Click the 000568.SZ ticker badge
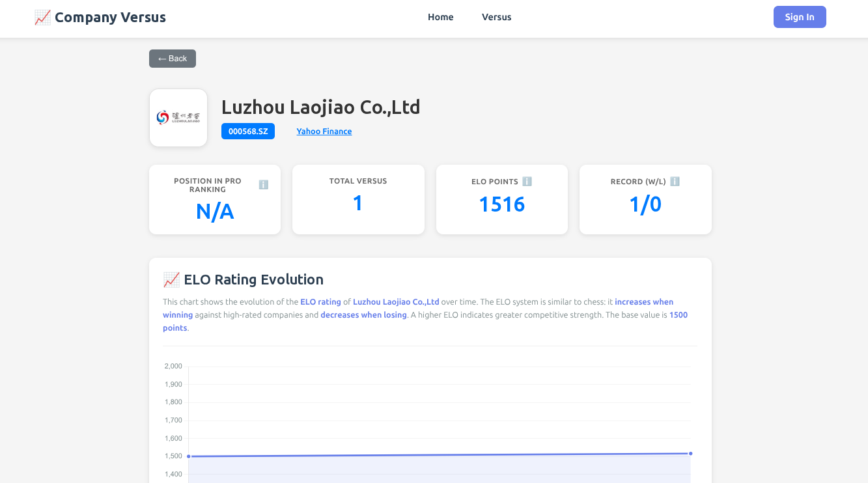This screenshot has width=868, height=483. point(248,131)
